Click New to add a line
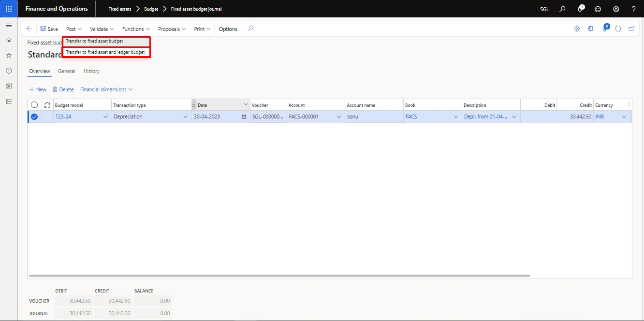This screenshot has height=321, width=644. coord(38,89)
